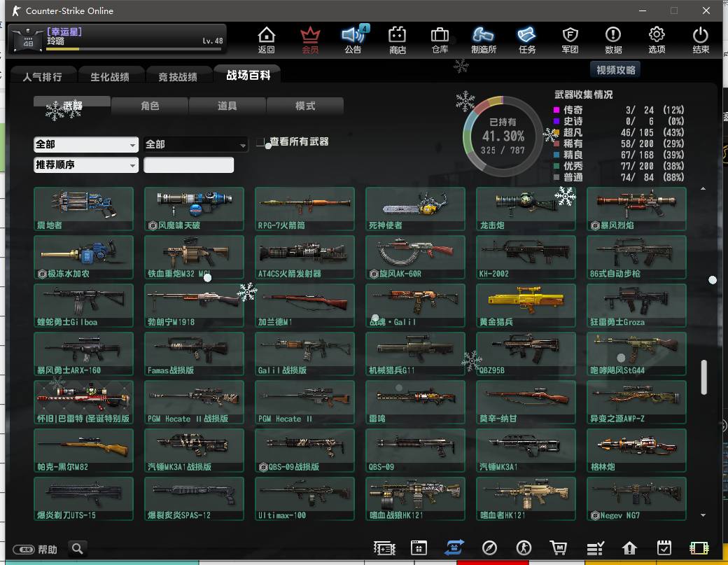Open the 会员 crown icon
Viewport: 728px width, 565px height.
click(x=310, y=40)
